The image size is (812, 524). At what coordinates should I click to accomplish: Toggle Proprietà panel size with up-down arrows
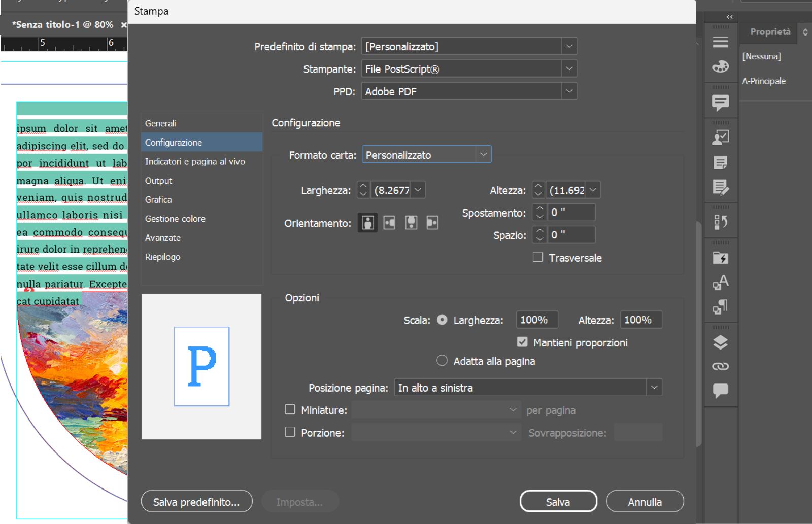(805, 32)
